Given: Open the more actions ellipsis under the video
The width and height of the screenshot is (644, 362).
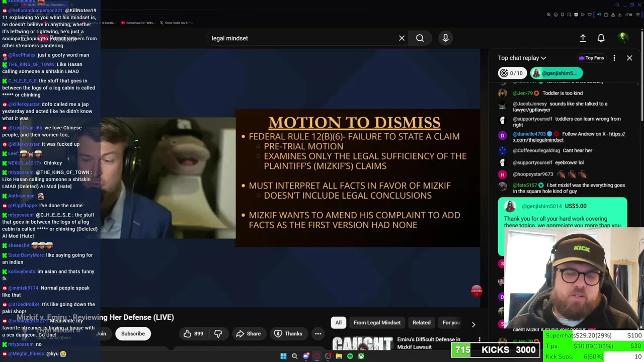Looking at the screenshot, I should click(318, 334).
